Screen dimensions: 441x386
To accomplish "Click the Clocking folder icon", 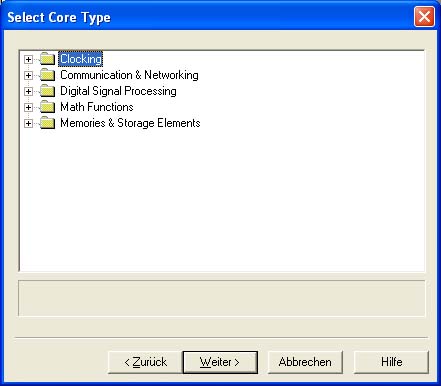I will point(47,59).
